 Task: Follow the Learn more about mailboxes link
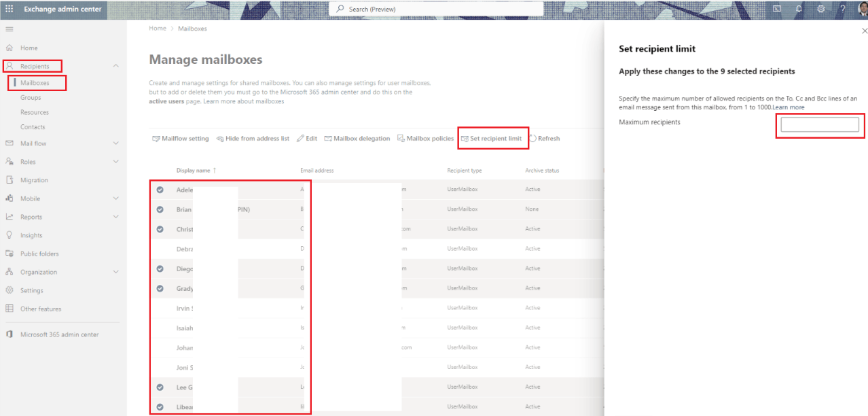pyautogui.click(x=244, y=101)
